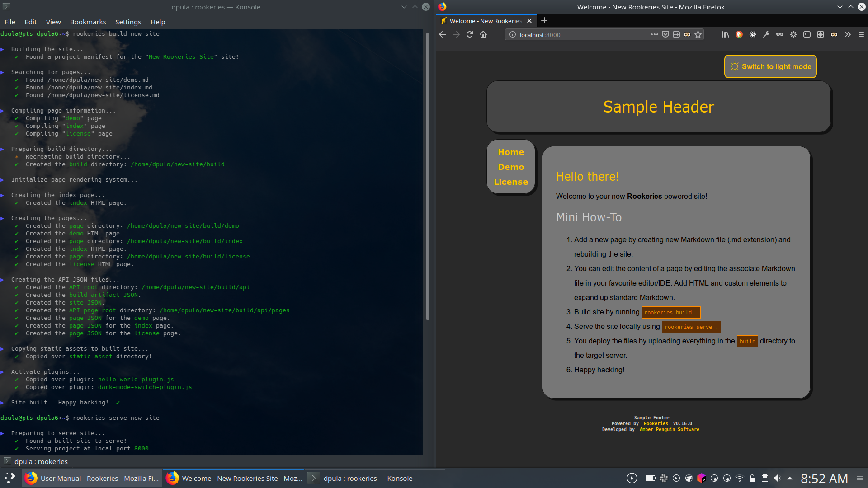Click the Home navigation tab in sidebar
The width and height of the screenshot is (868, 488).
511,151
